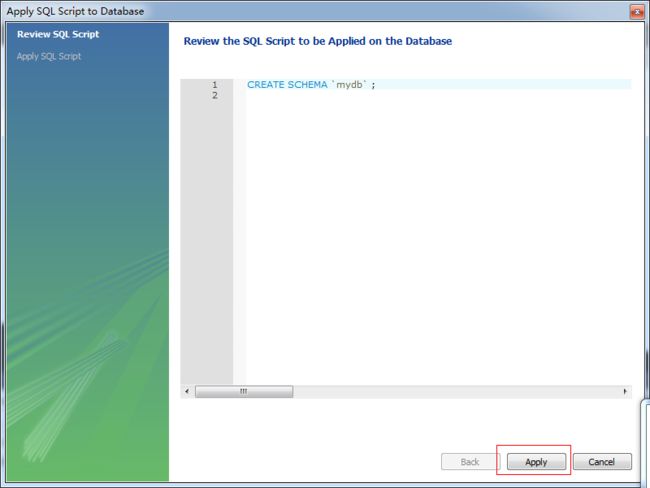Click the 'Review the SQL Script' heading
The height and width of the screenshot is (488, 650).
click(x=318, y=41)
